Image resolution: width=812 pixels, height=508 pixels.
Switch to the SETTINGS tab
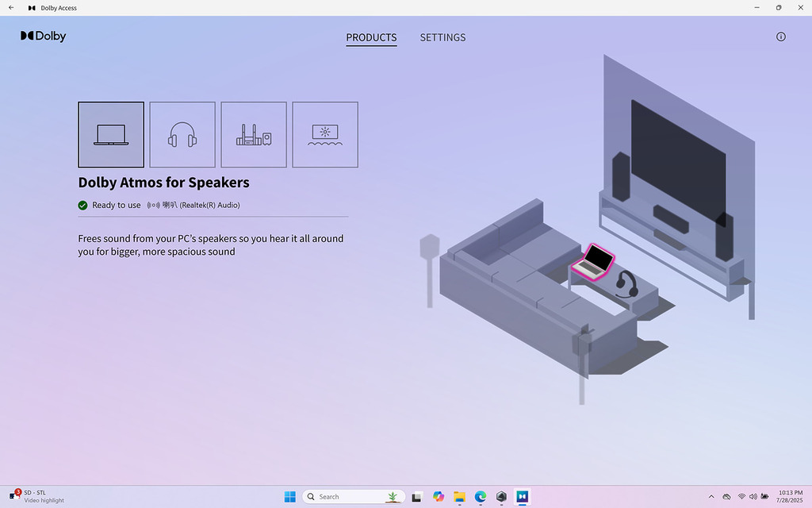[x=442, y=37]
